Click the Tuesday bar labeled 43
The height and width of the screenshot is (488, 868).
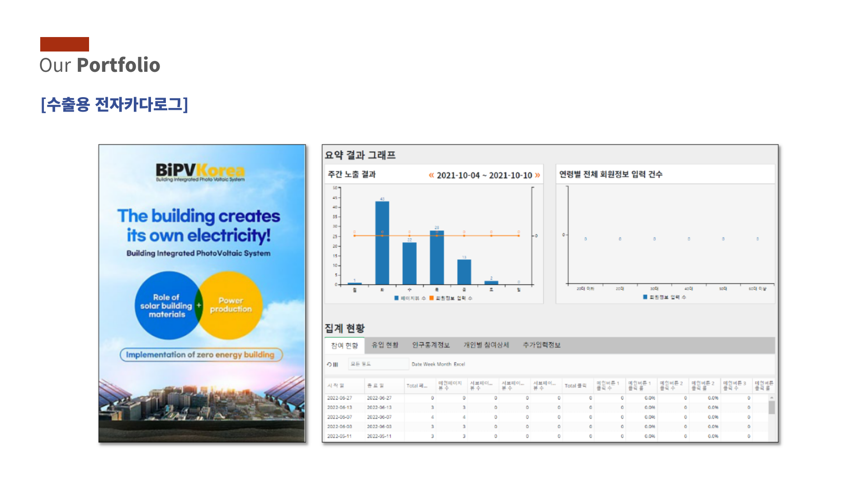(382, 243)
